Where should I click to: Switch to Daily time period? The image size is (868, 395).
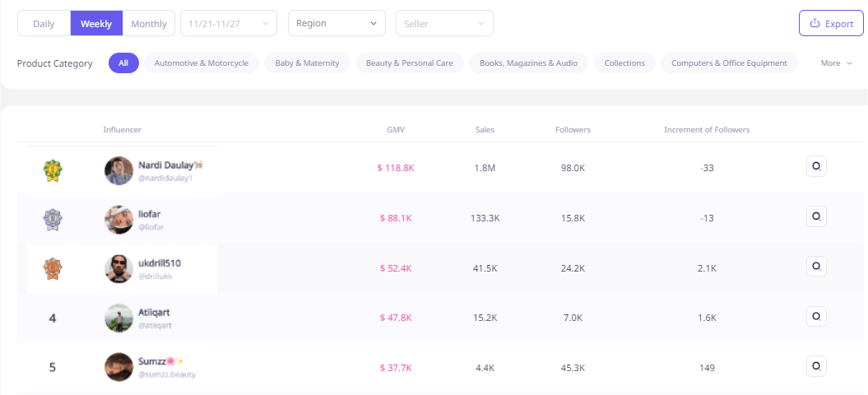click(x=44, y=24)
